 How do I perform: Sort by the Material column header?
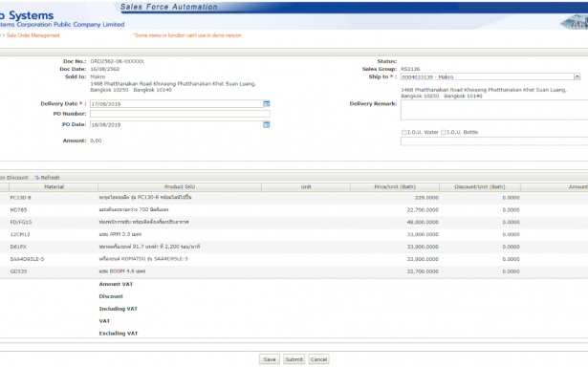pos(54,186)
